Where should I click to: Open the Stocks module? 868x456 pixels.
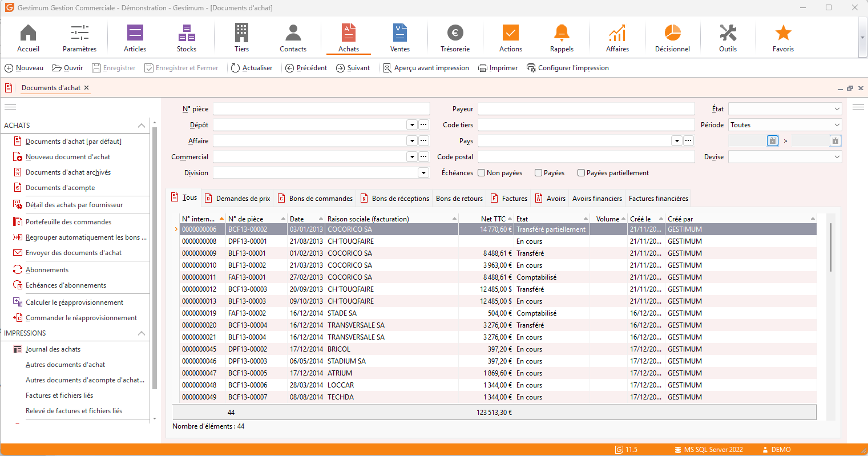click(x=187, y=38)
